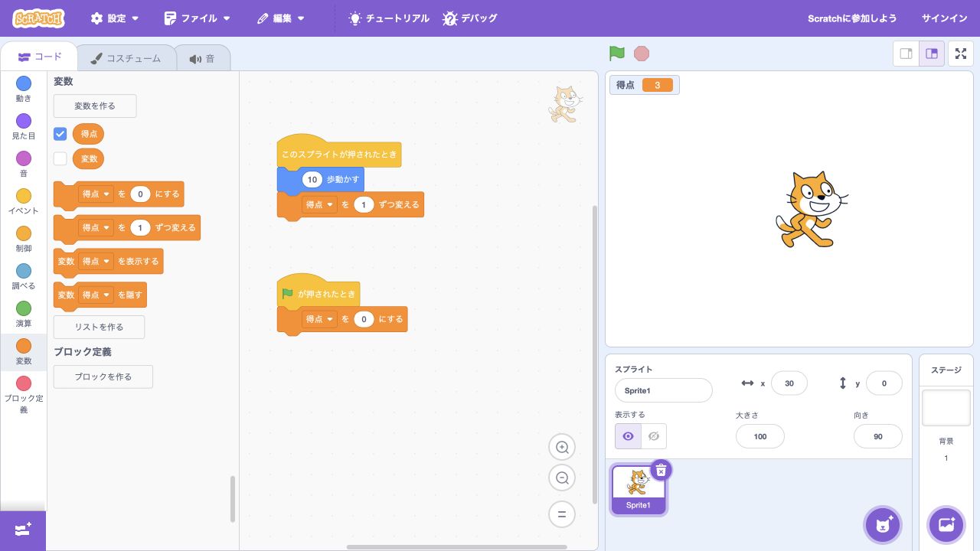The height and width of the screenshot is (551, 980).
Task: Click the workspace horizontal scrollbar
Action: click(x=457, y=547)
